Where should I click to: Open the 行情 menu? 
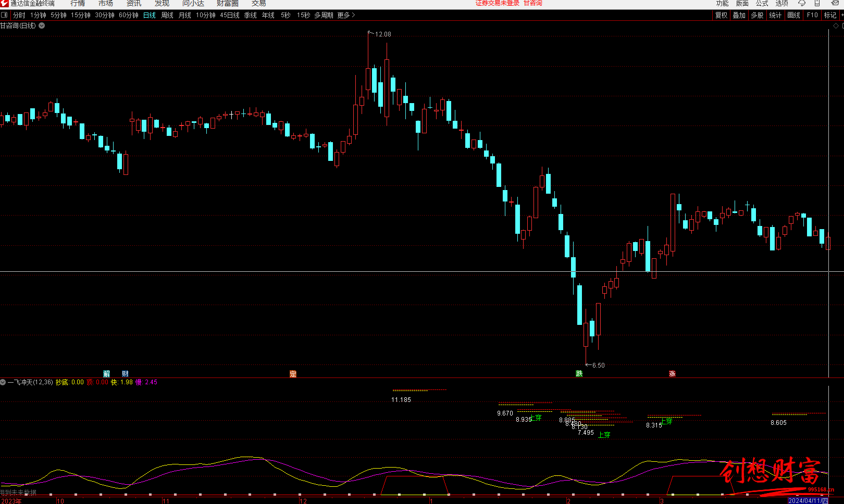[78, 3]
